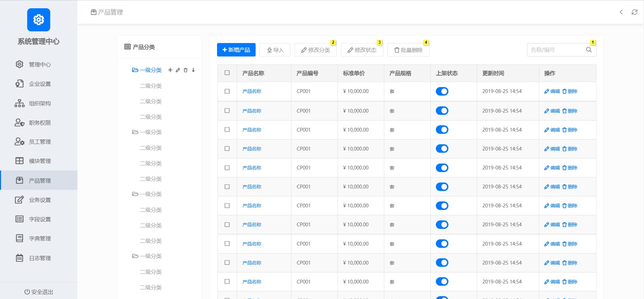Viewport: 644px width, 299px height.
Task: Edit the selected category with pencil icon
Action: [x=178, y=70]
